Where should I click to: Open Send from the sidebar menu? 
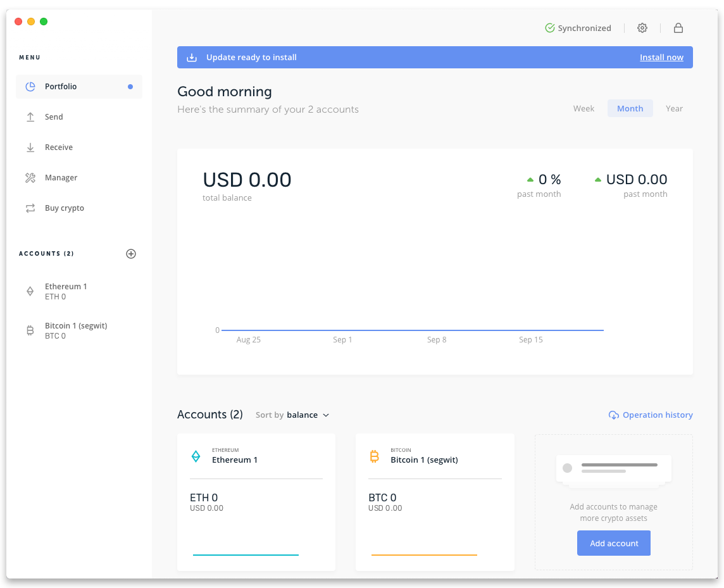click(54, 116)
